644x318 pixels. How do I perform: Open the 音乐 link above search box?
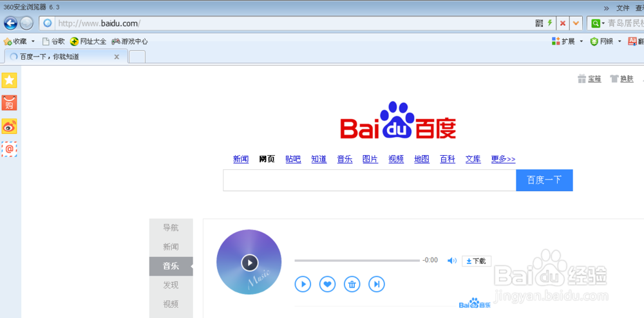(x=345, y=159)
